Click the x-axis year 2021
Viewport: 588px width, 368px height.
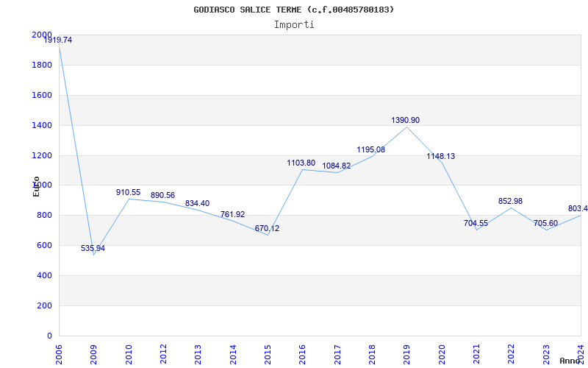coord(476,354)
